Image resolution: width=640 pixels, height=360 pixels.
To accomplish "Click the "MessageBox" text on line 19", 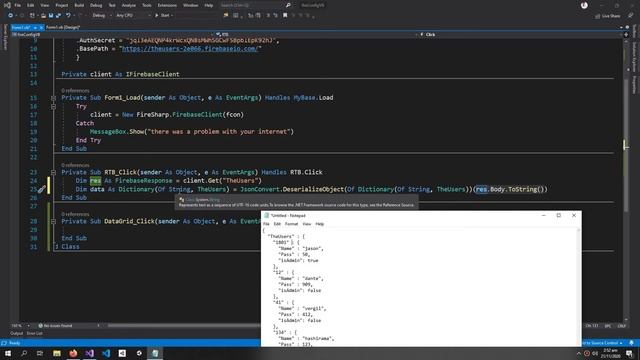I will (x=108, y=132).
